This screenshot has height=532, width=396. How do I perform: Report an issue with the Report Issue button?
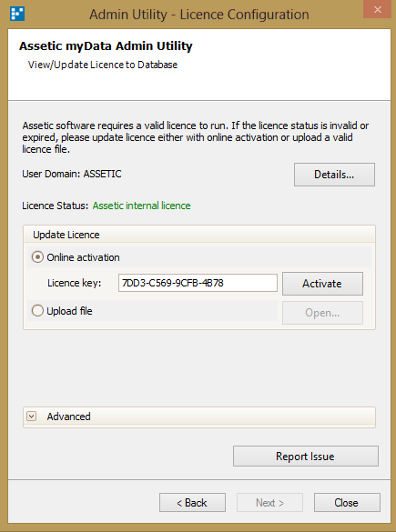306,457
